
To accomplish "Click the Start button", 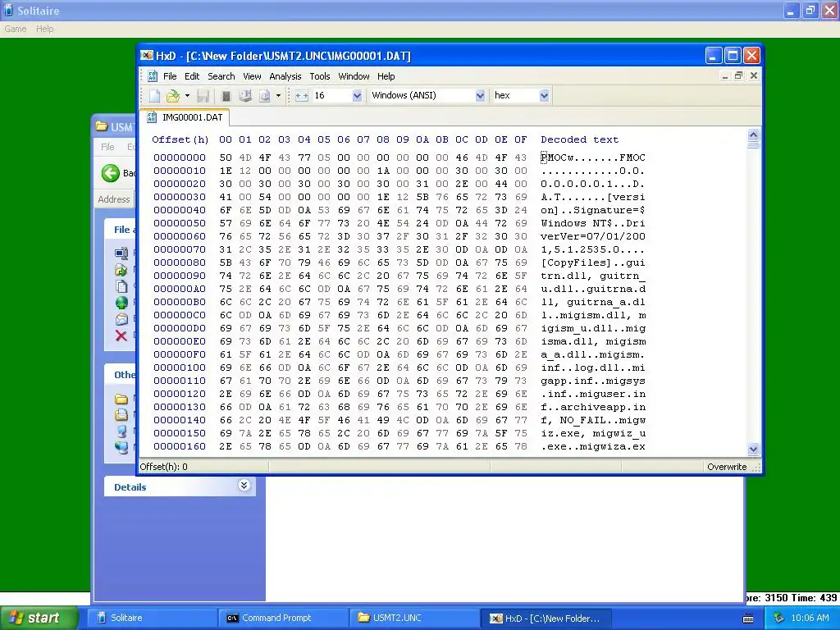I will (x=39, y=618).
